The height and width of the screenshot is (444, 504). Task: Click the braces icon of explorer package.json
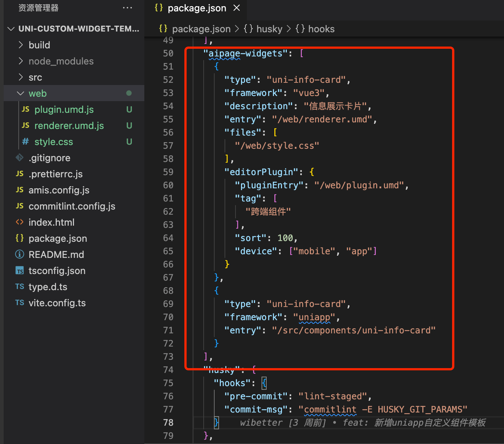19,238
